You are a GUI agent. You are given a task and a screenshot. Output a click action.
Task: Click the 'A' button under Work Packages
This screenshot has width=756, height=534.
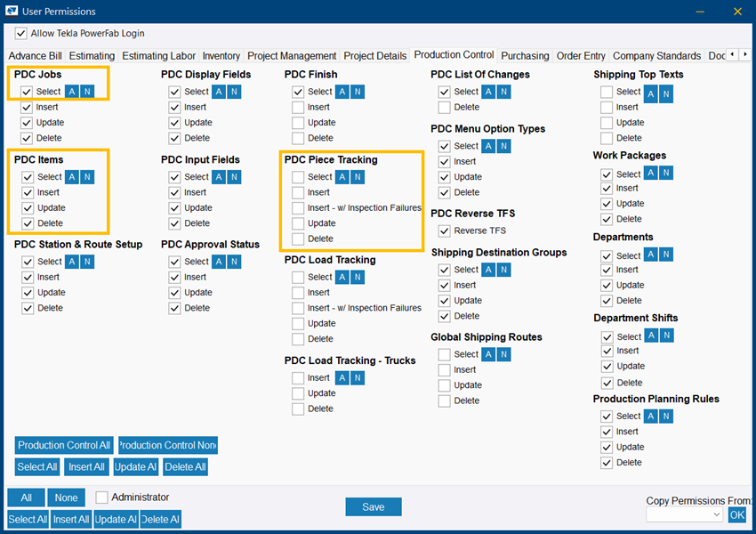coord(651,173)
